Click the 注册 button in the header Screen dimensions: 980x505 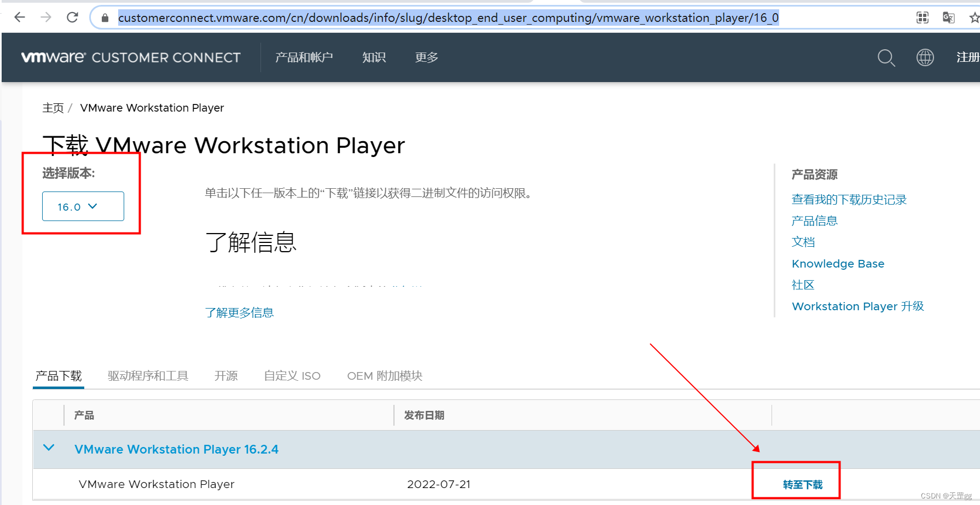968,57
